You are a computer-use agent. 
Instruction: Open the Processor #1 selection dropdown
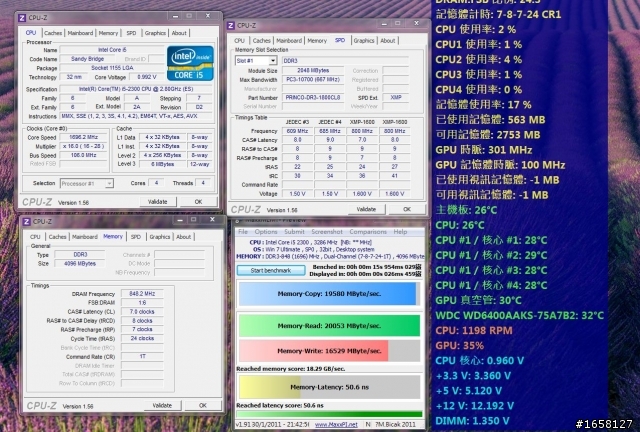click(x=87, y=183)
